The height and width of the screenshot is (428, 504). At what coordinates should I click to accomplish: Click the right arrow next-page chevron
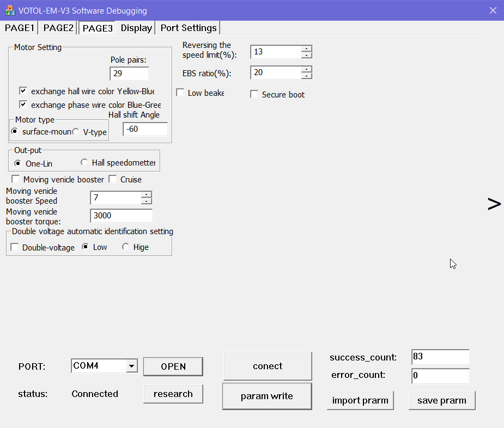point(494,204)
